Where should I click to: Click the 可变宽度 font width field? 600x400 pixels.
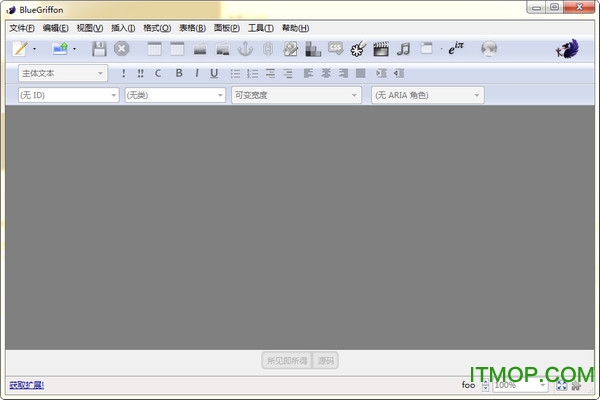pos(296,95)
